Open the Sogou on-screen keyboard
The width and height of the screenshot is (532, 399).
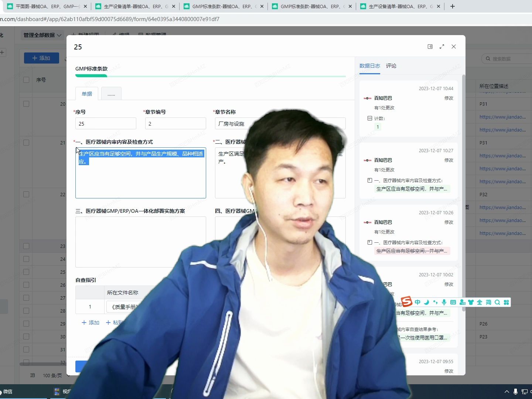click(453, 302)
